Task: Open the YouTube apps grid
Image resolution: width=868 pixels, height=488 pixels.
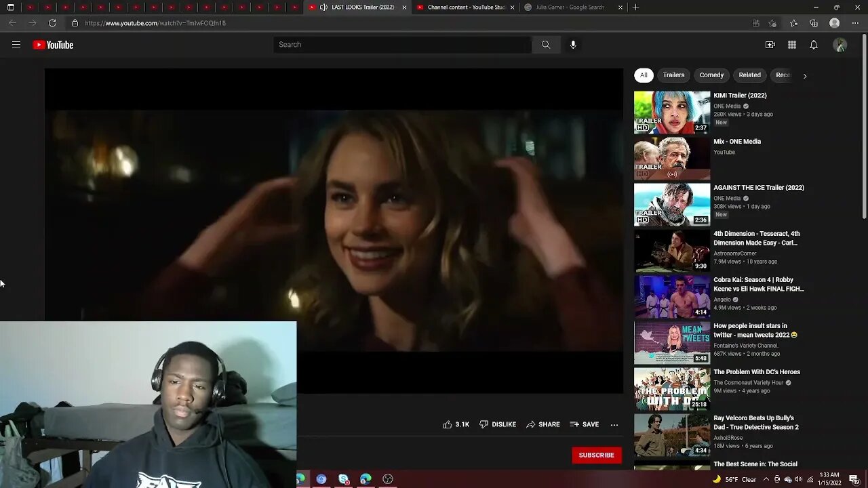Action: tap(792, 45)
